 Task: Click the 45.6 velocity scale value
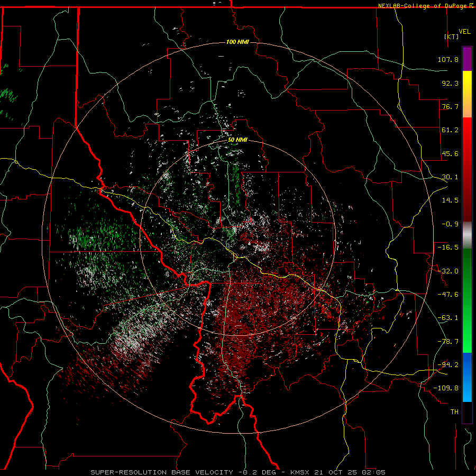pyautogui.click(x=450, y=153)
